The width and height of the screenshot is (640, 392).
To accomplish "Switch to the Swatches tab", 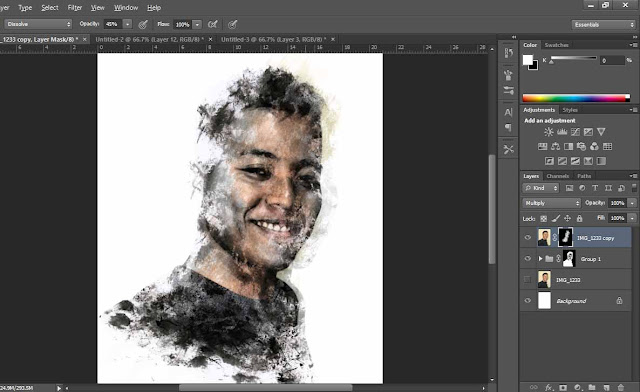I will pyautogui.click(x=557, y=45).
